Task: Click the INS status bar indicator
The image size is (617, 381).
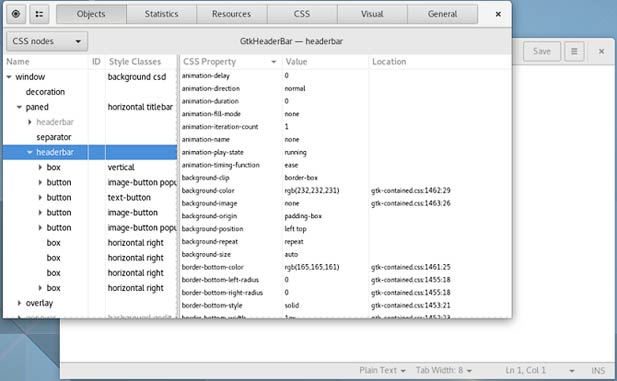Action: pyautogui.click(x=598, y=370)
